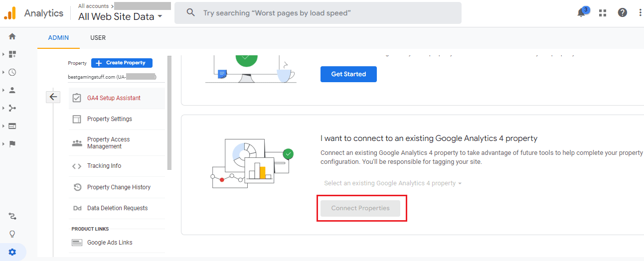Click the GA4 Setup Assistant checkmark icon
644x261 pixels.
tap(77, 98)
